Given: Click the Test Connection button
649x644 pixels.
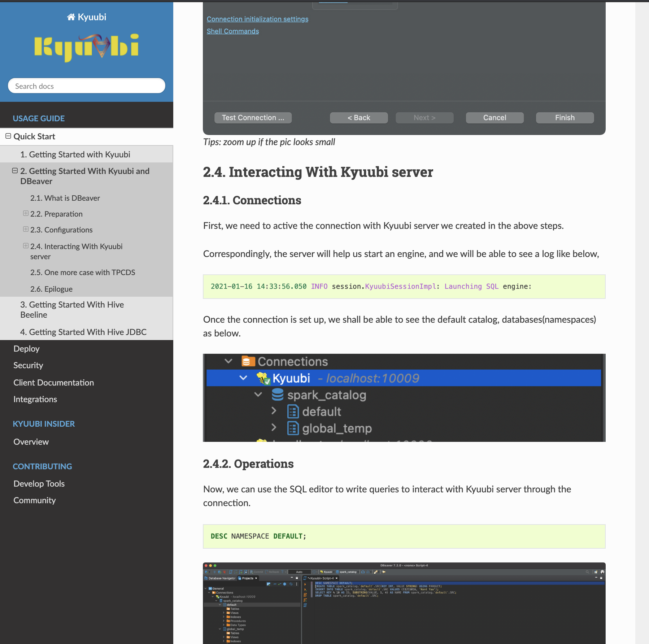Looking at the screenshot, I should coord(253,118).
